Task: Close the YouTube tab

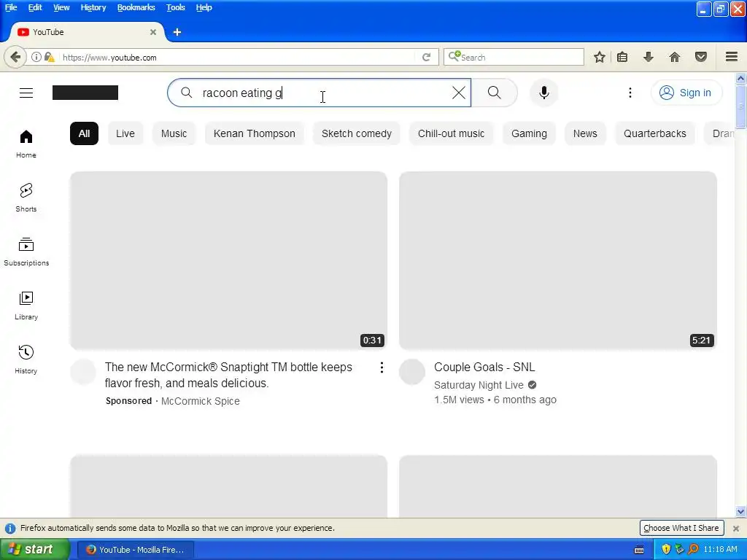Action: [x=153, y=32]
